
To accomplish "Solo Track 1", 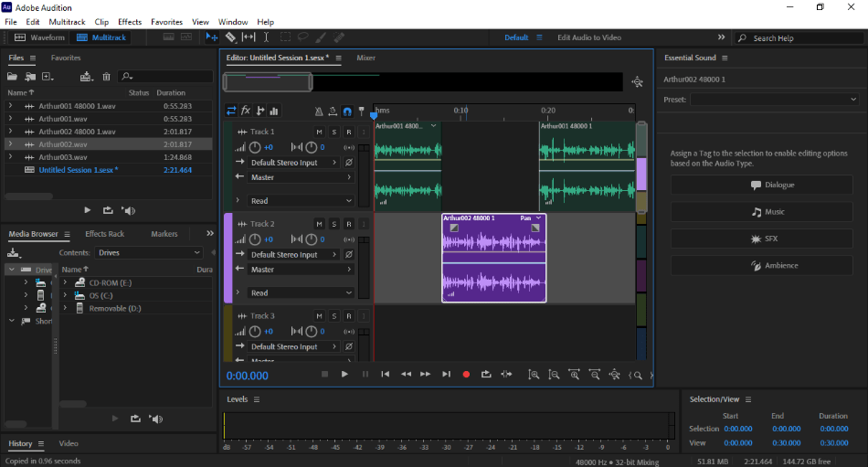I will click(333, 132).
